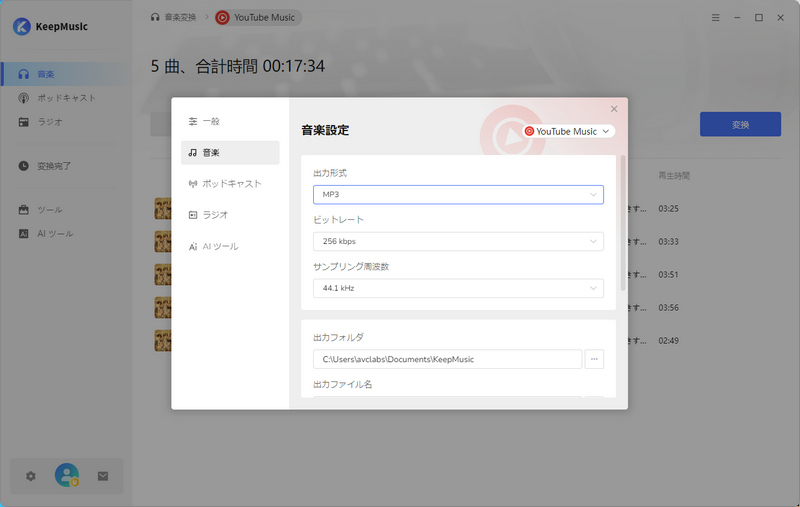The image size is (800, 507).
Task: Click the KeepMusic logo icon
Action: [x=21, y=27]
